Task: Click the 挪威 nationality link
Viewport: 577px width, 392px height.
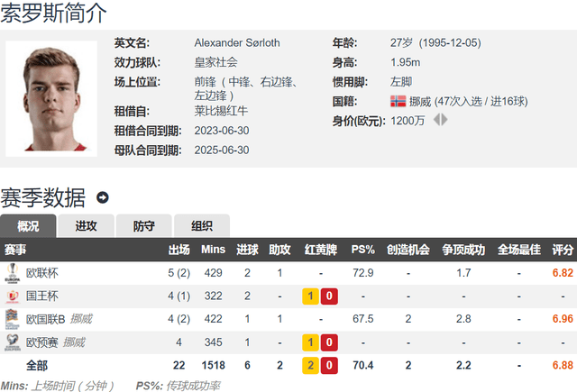Action: [x=420, y=101]
